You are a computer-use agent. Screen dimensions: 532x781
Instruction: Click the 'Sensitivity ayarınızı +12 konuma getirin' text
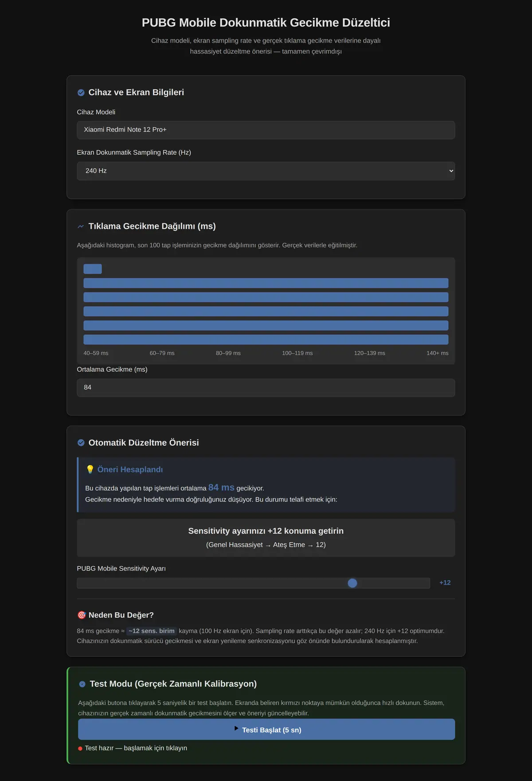266,531
